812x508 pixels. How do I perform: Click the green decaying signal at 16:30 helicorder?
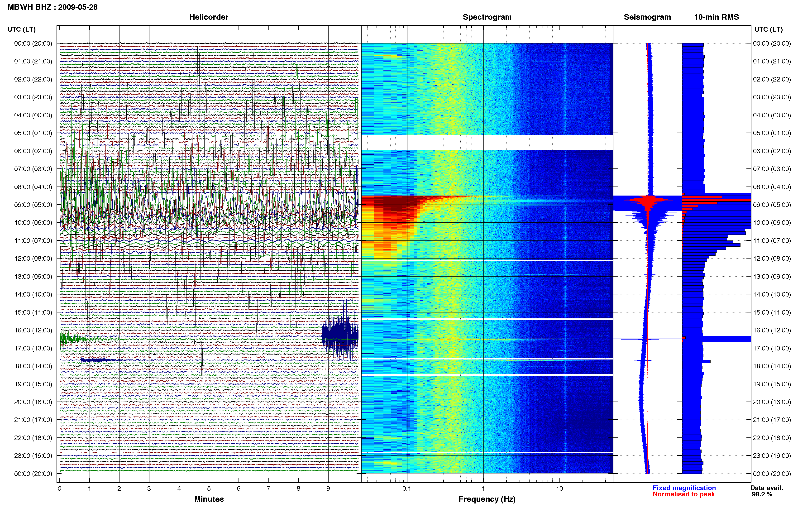pos(91,339)
